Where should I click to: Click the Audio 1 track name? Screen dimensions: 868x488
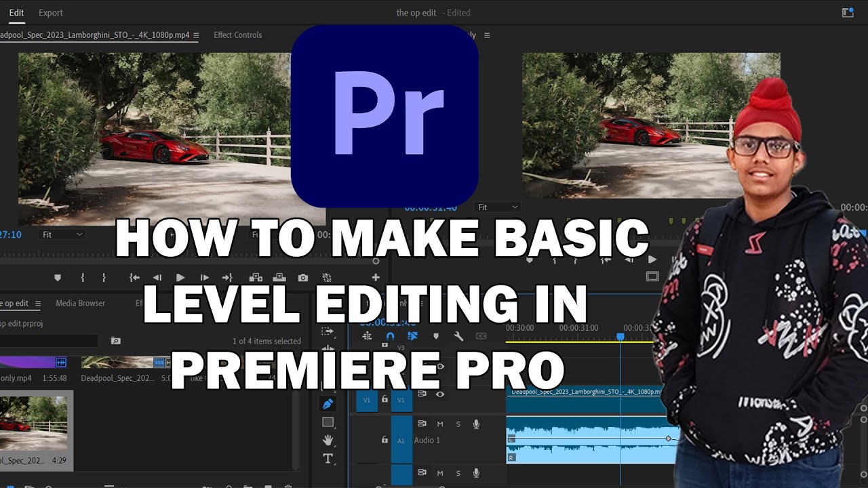427,440
